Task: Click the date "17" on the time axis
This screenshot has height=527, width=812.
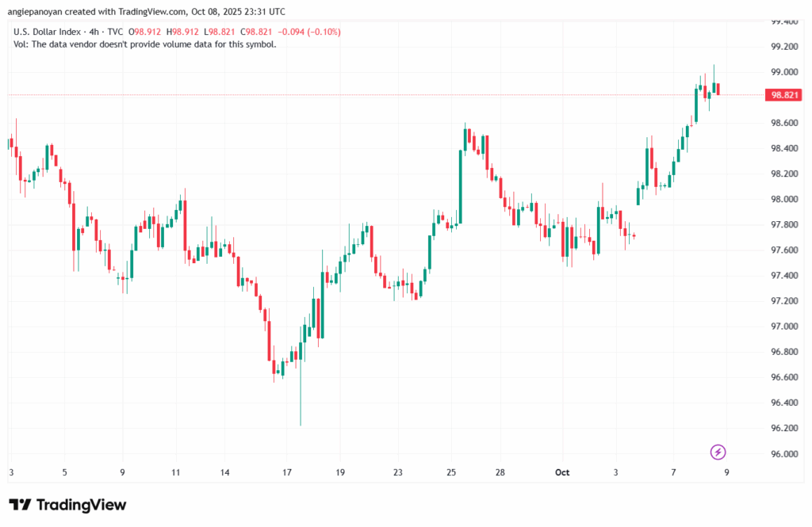Action: tap(285, 472)
